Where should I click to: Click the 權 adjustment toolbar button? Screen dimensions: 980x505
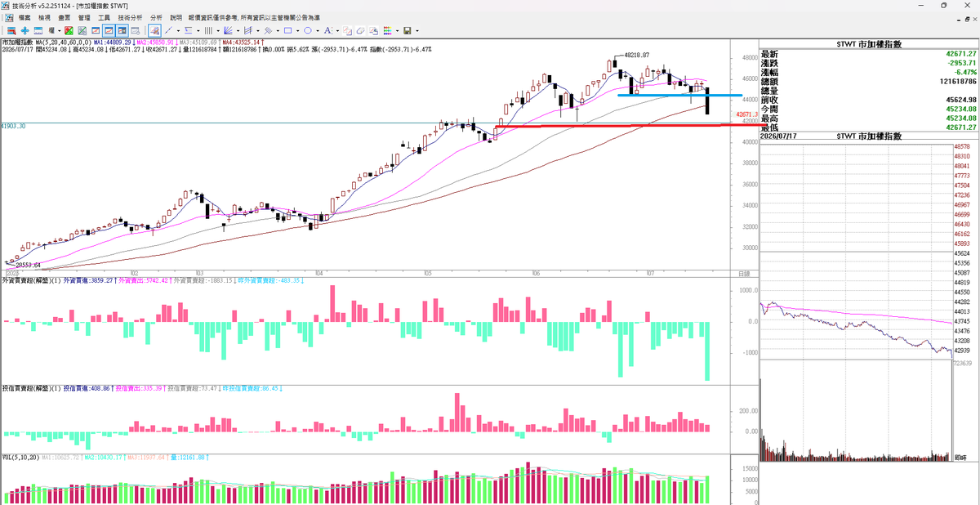pyautogui.click(x=51, y=30)
